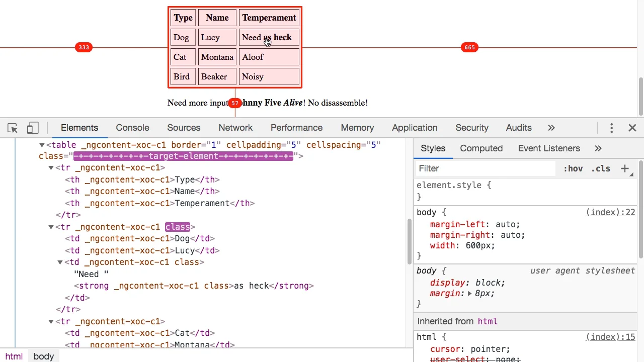This screenshot has width=644, height=362.
Task: Collapse the table element node
Action: coord(42,145)
